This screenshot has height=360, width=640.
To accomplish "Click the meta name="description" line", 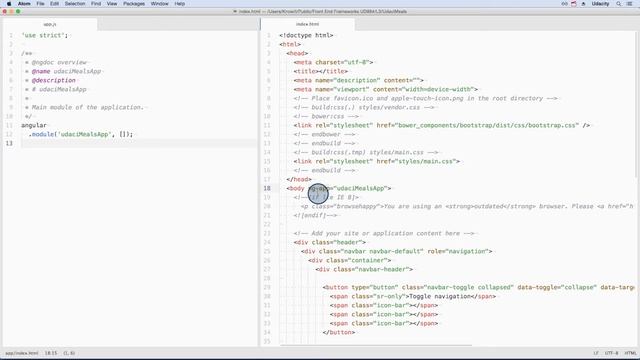I will tap(358, 80).
